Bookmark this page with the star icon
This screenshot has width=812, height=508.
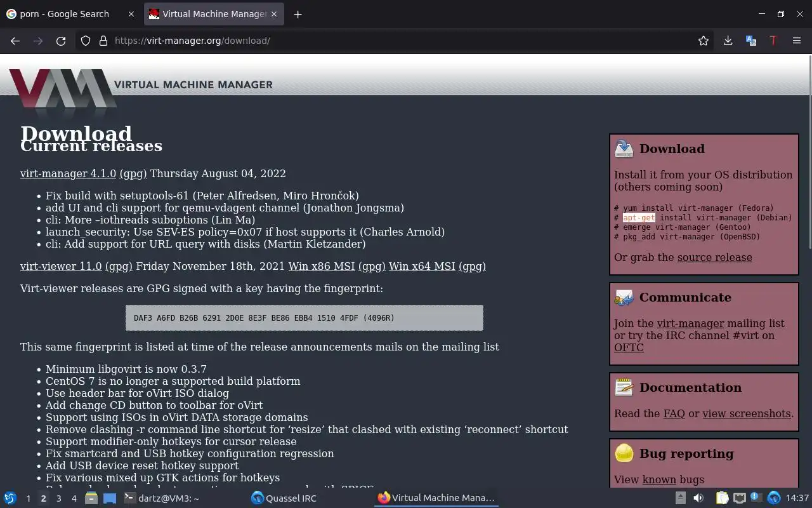tap(704, 41)
